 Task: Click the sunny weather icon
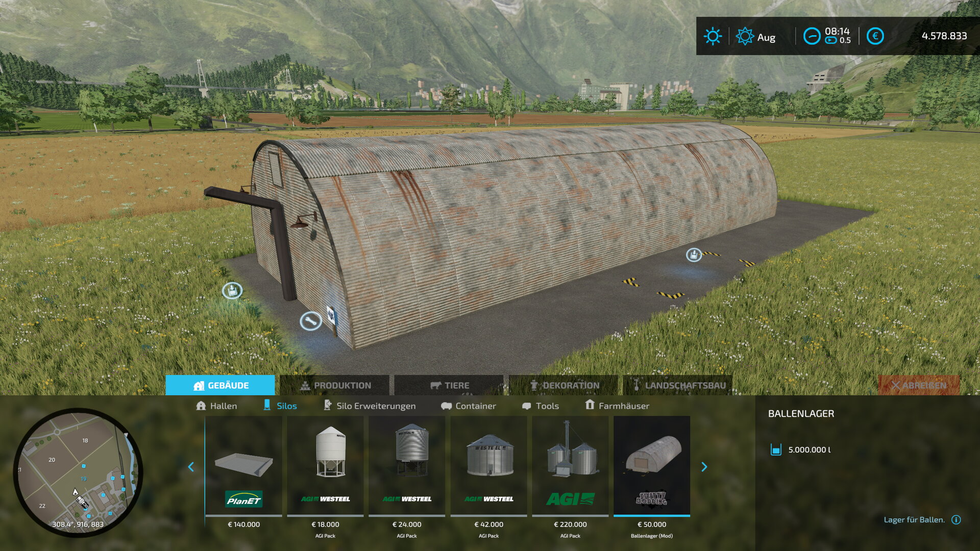[713, 36]
